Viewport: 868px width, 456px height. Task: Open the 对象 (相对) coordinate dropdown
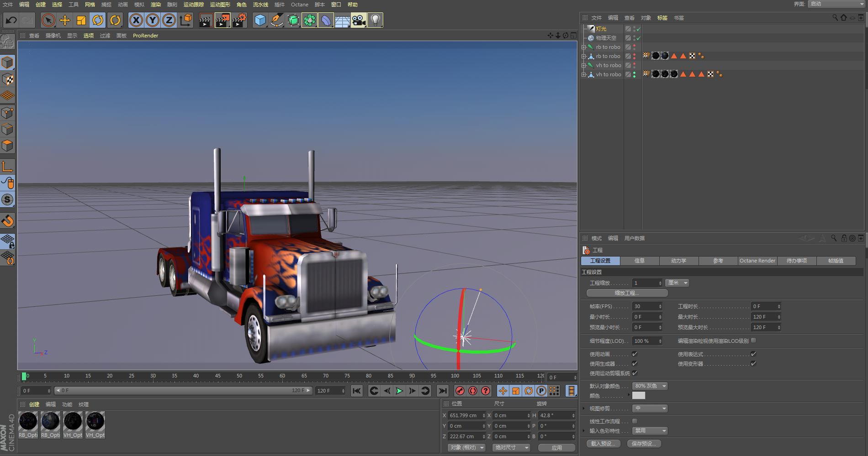click(x=466, y=448)
